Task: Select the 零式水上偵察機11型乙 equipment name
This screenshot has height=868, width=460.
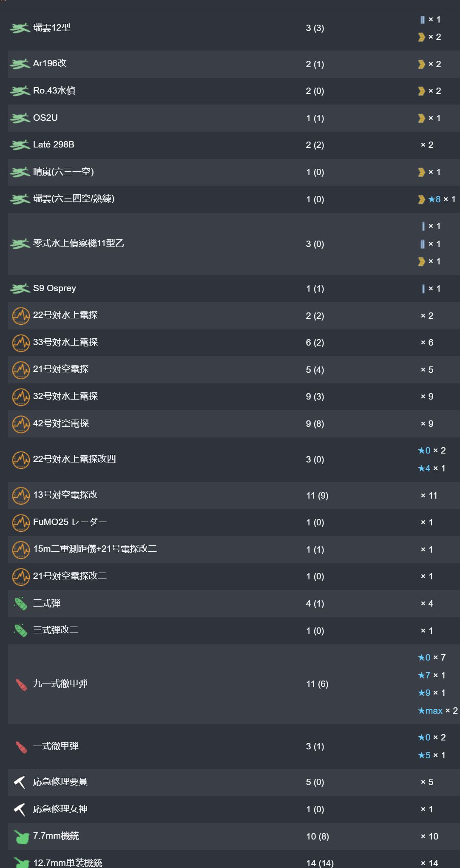Action: pos(79,243)
